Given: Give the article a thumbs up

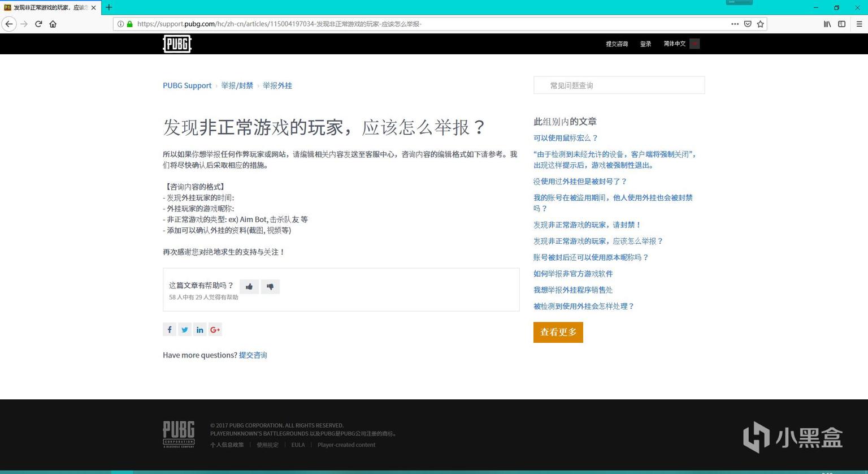Looking at the screenshot, I should [249, 286].
